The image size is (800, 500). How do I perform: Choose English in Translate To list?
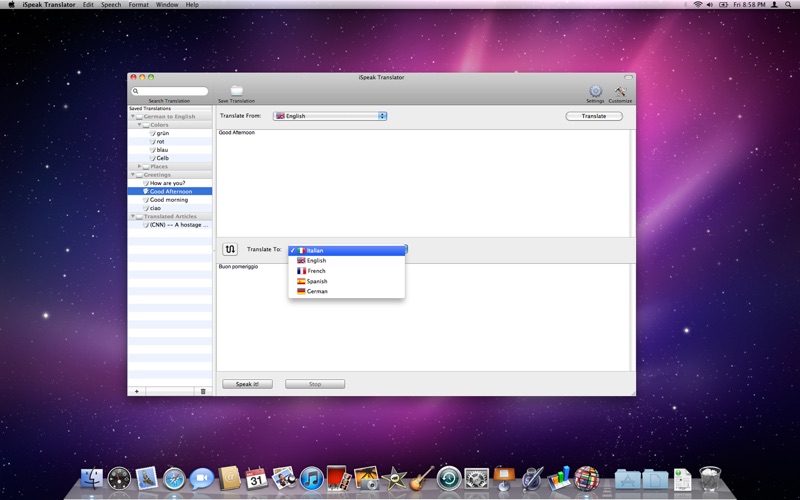pyautogui.click(x=347, y=261)
